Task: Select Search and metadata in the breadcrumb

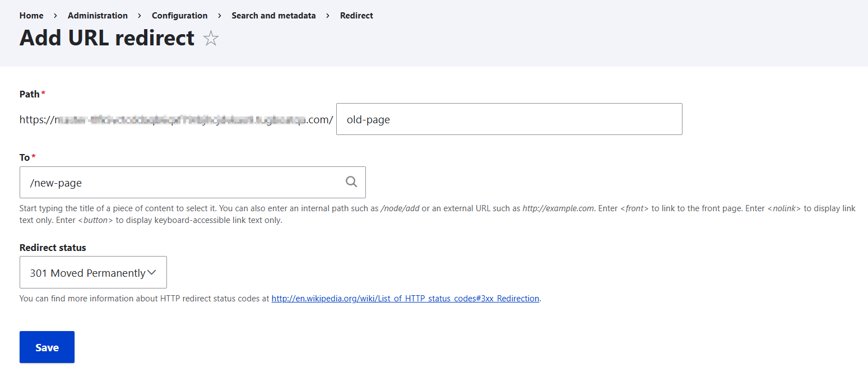Action: [273, 15]
